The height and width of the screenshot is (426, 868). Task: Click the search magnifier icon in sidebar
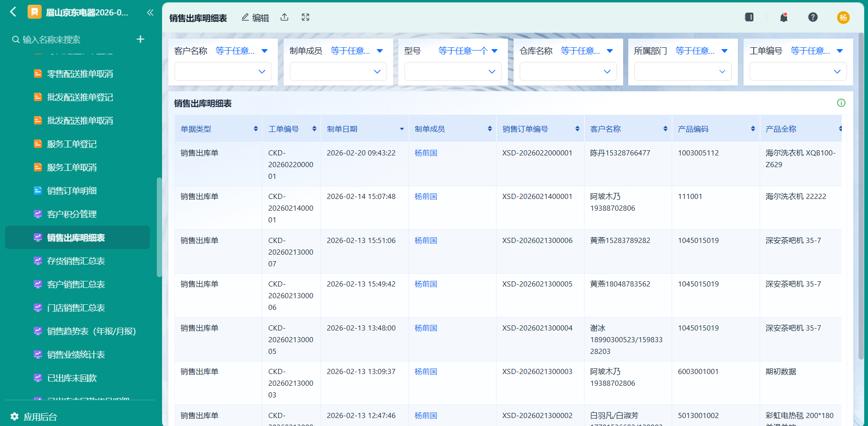tap(16, 40)
